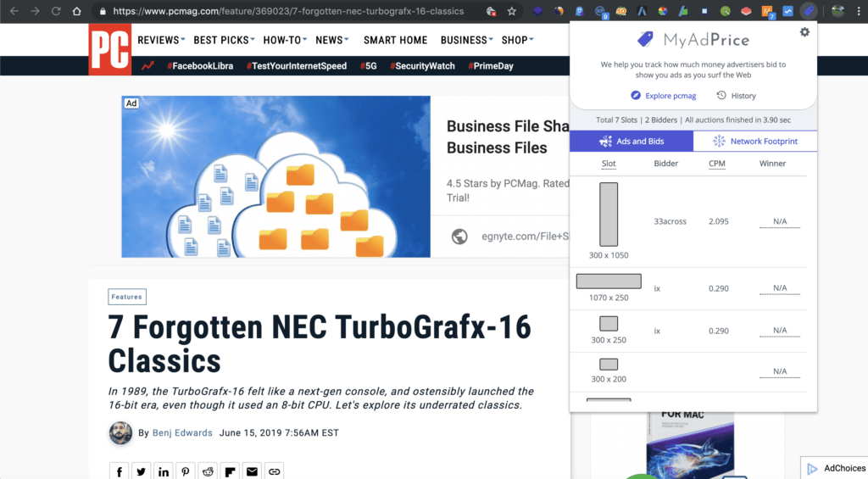Click the author avatar photo
This screenshot has width=868, height=479.
(120, 433)
